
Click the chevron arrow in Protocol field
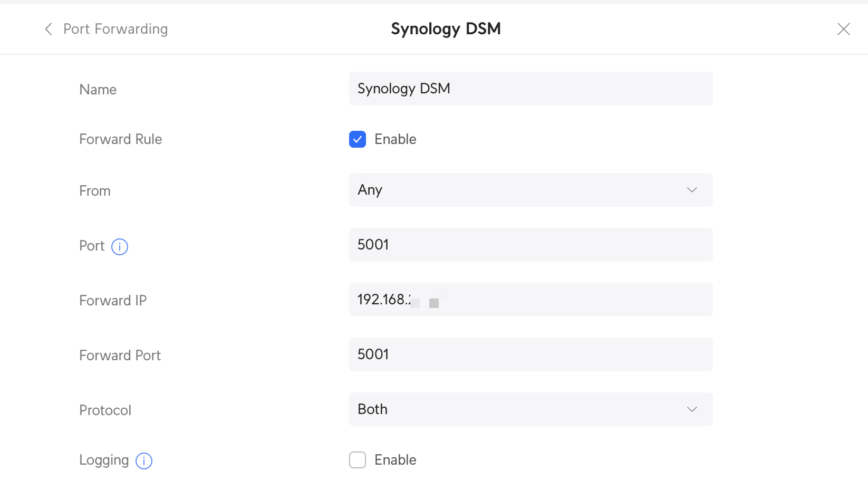692,409
